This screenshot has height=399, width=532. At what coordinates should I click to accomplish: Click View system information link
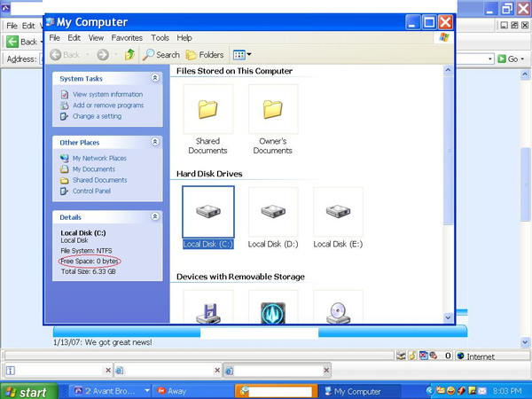click(107, 94)
